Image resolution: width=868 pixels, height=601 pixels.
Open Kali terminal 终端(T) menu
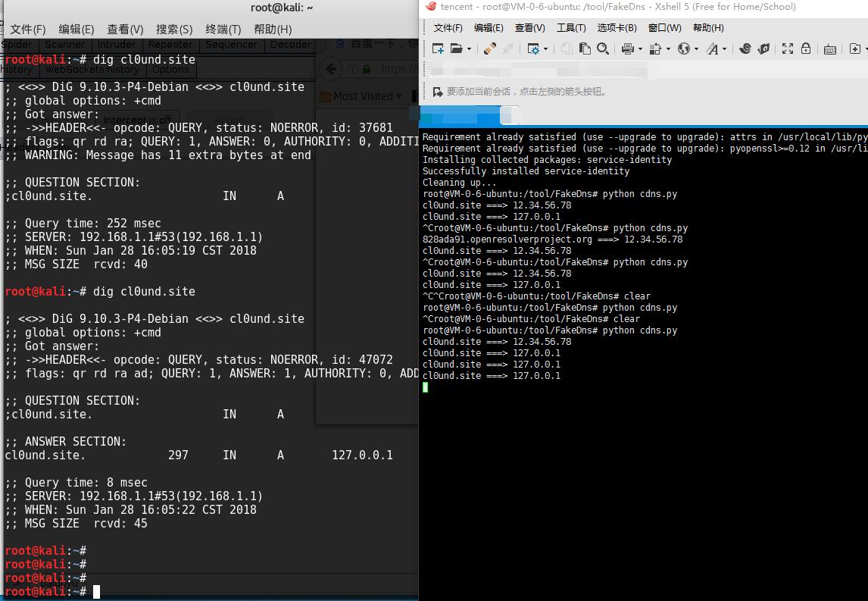[x=223, y=30]
